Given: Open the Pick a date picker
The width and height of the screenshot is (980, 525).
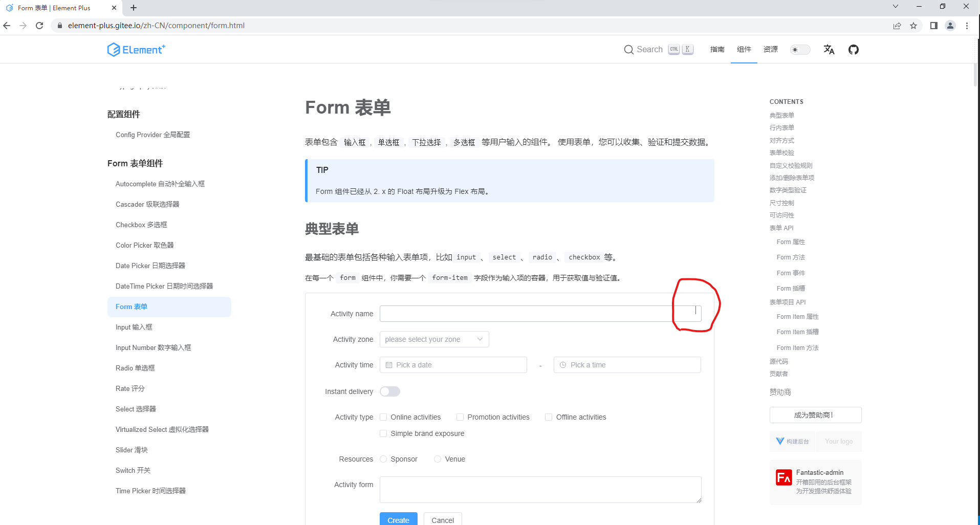Looking at the screenshot, I should (x=453, y=365).
